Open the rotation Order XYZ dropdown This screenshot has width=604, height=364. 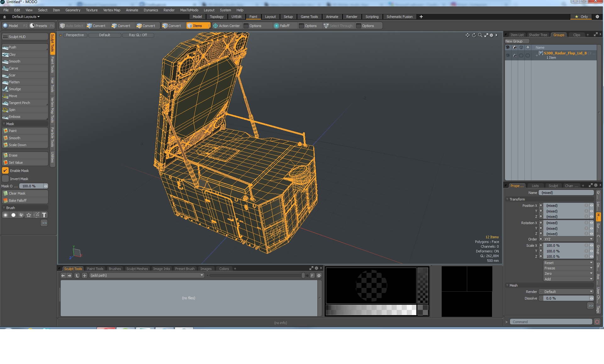568,239
